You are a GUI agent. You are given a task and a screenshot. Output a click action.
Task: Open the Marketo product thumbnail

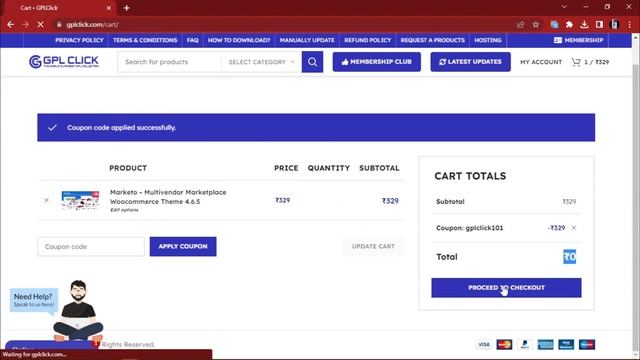[x=80, y=200]
